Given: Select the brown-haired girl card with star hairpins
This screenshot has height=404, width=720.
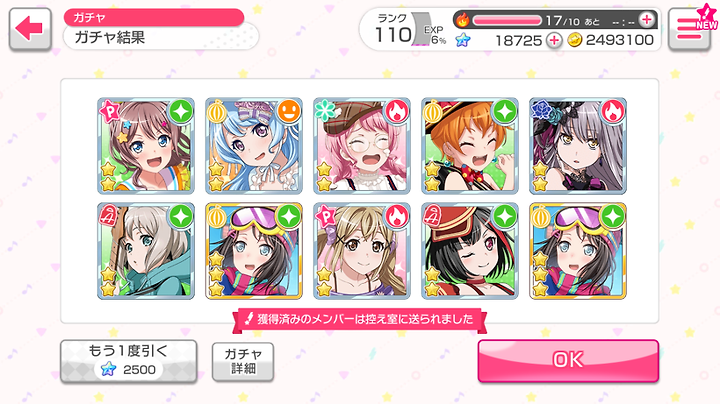Looking at the screenshot, I should pos(146,146).
